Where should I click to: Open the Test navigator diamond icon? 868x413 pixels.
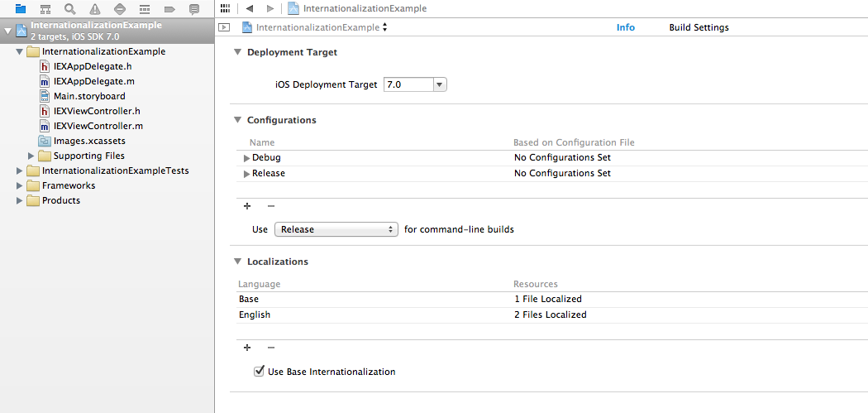pyautogui.click(x=120, y=9)
